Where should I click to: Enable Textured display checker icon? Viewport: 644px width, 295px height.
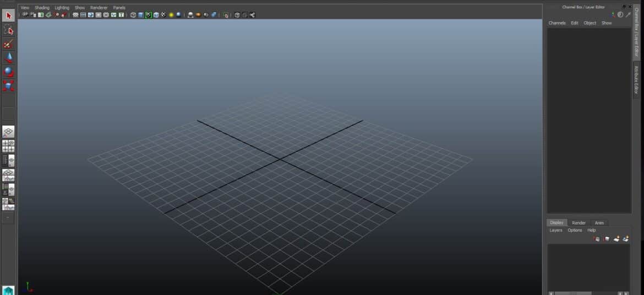tap(163, 15)
